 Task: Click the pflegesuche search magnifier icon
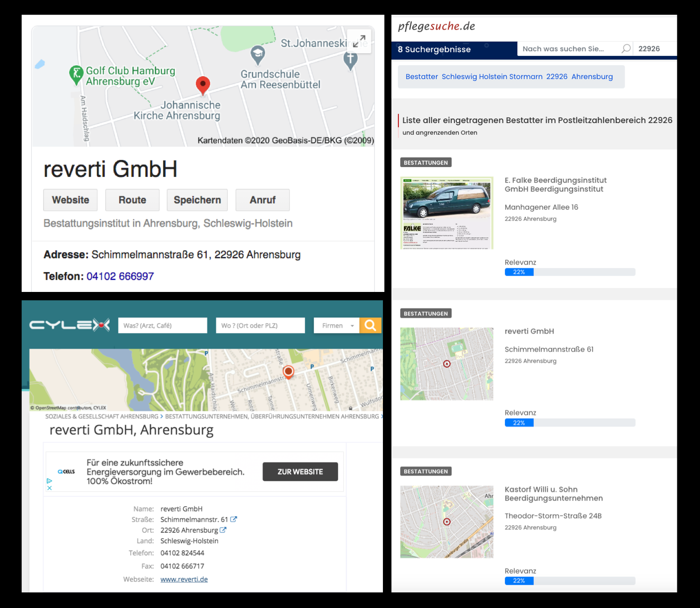tap(626, 48)
